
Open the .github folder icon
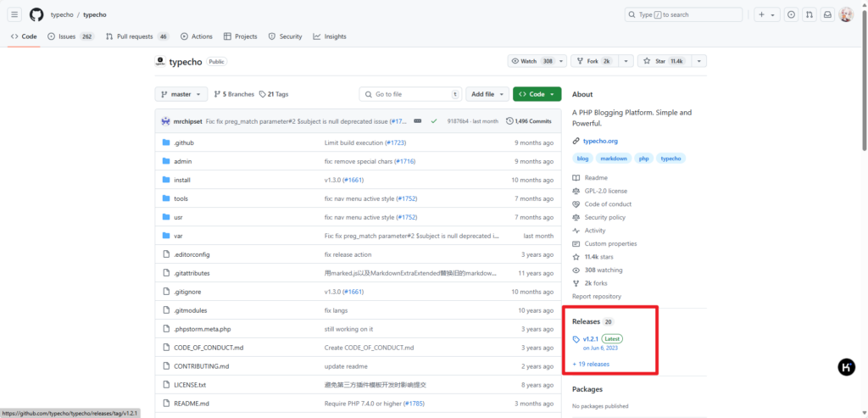click(x=165, y=142)
